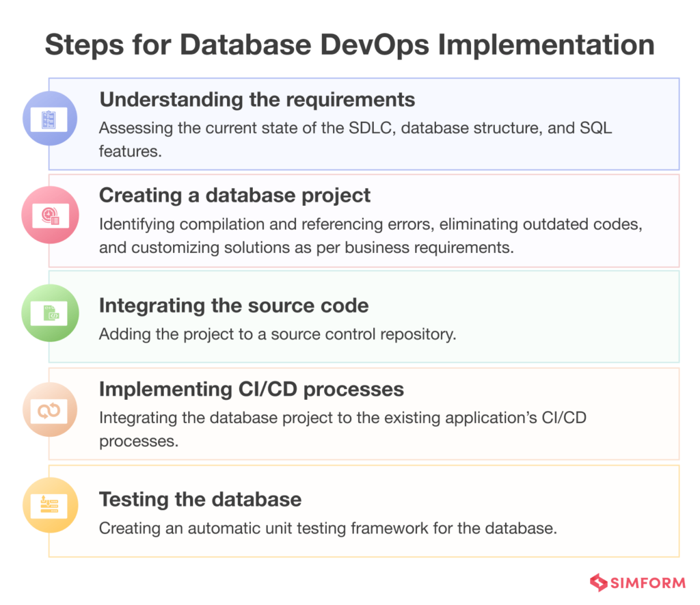This screenshot has height=605, width=700.
Task: Click the main Steps for Database DevOps title
Action: pyautogui.click(x=349, y=44)
